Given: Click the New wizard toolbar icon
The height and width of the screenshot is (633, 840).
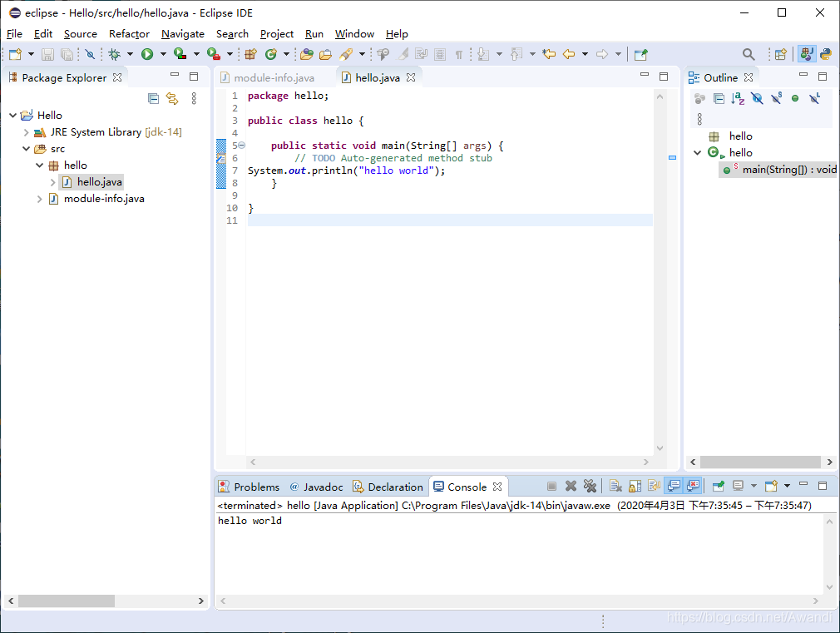Looking at the screenshot, I should coord(16,54).
